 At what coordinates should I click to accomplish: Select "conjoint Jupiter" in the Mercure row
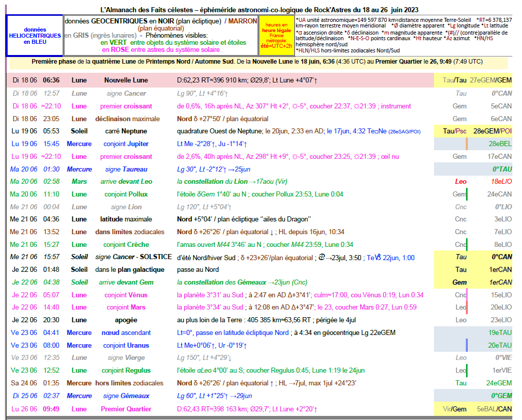pyautogui.click(x=126, y=144)
